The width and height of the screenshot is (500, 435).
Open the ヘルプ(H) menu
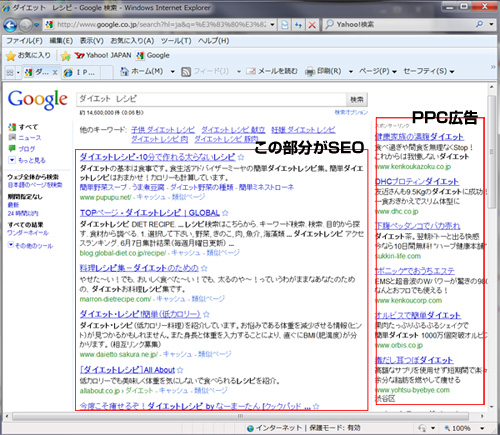point(213,41)
